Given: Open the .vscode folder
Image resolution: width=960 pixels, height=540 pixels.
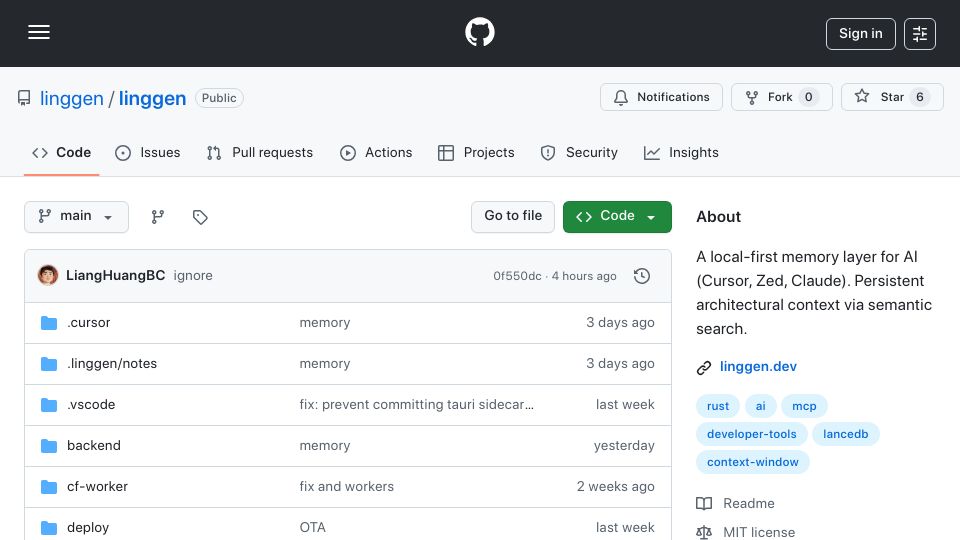Looking at the screenshot, I should point(91,405).
